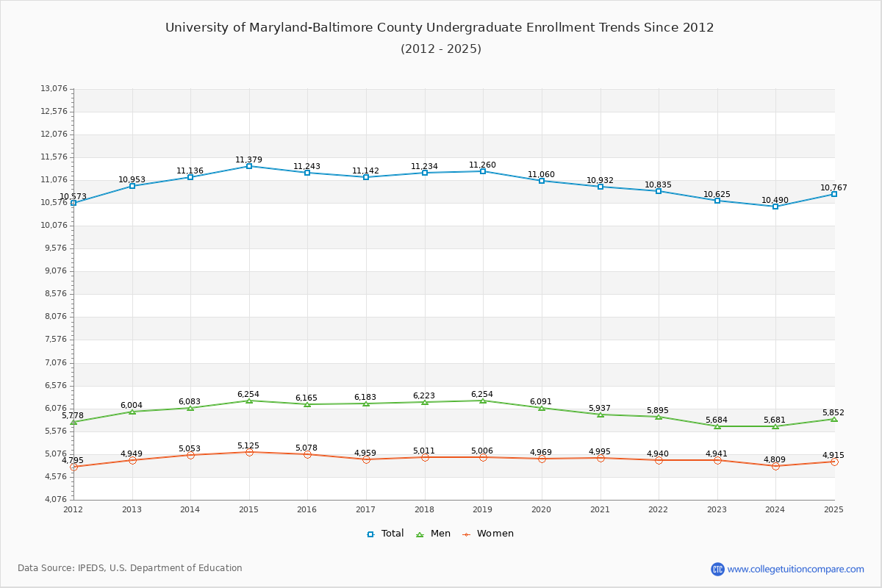Click the 4,076 y-axis label
This screenshot has width=882, height=588.
click(54, 500)
